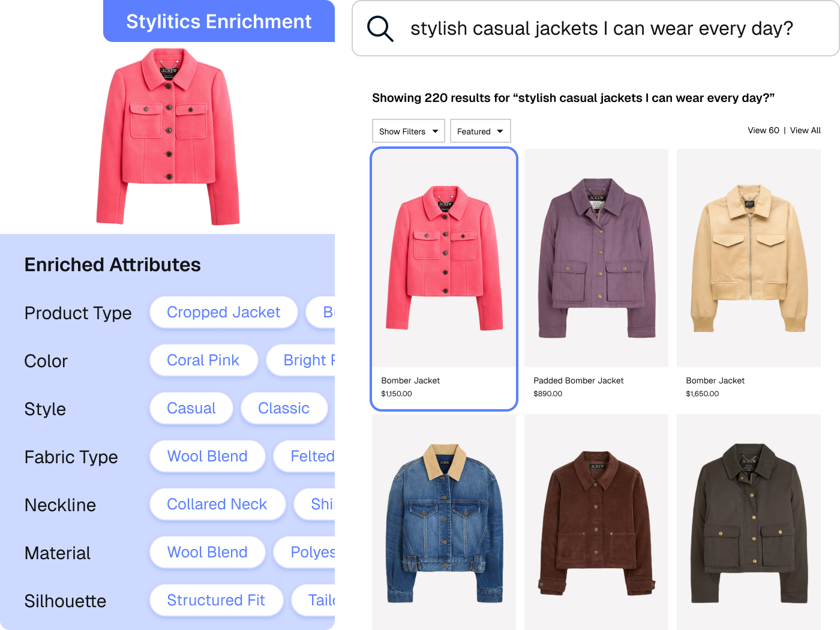Open the purple Padded Bomber Jacket image

pyautogui.click(x=596, y=258)
